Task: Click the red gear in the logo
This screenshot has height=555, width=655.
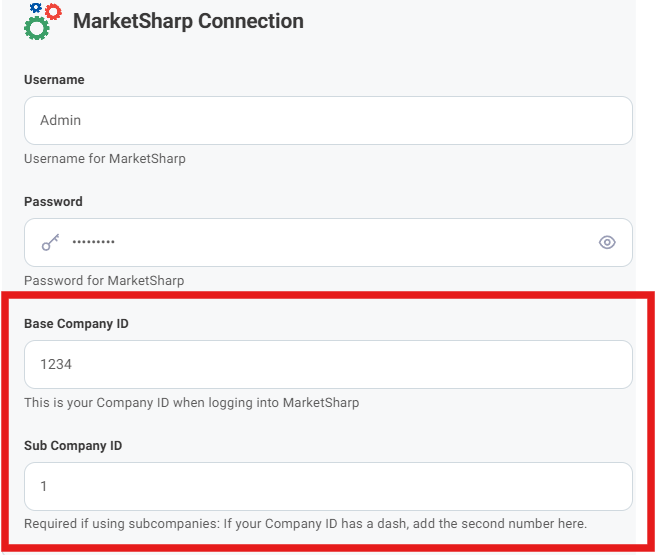Action: tap(53, 11)
